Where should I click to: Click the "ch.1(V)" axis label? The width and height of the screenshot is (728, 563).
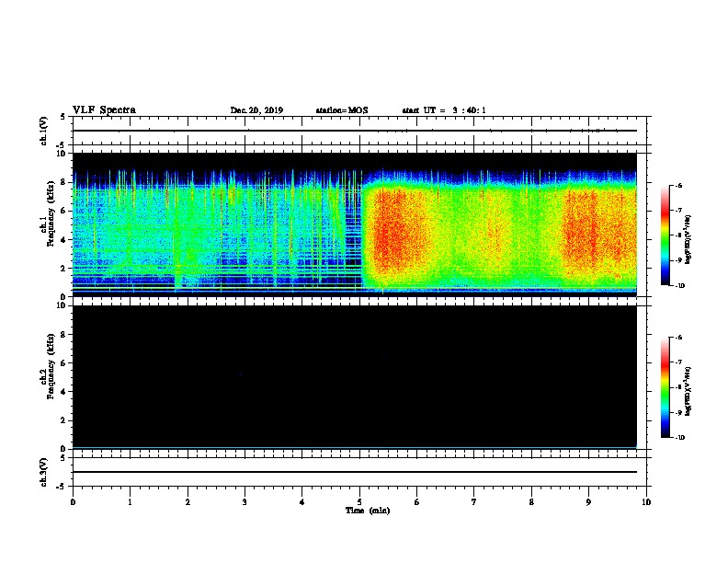click(44, 131)
